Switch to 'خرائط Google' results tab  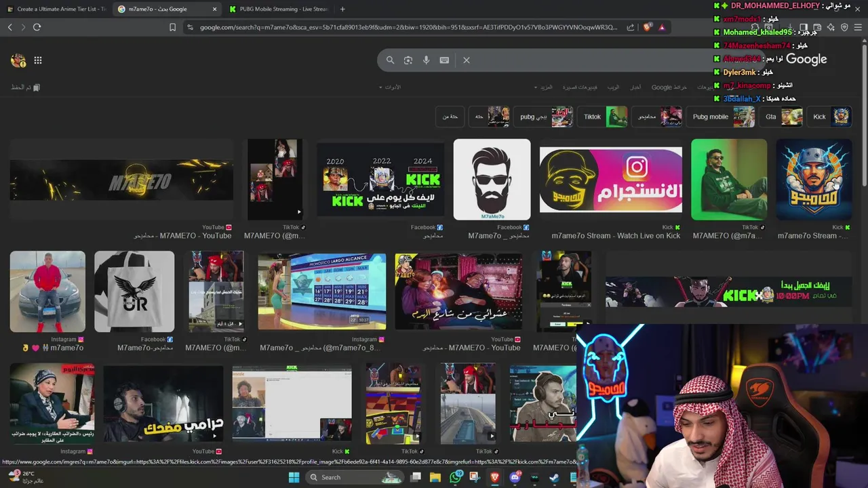pyautogui.click(x=669, y=87)
